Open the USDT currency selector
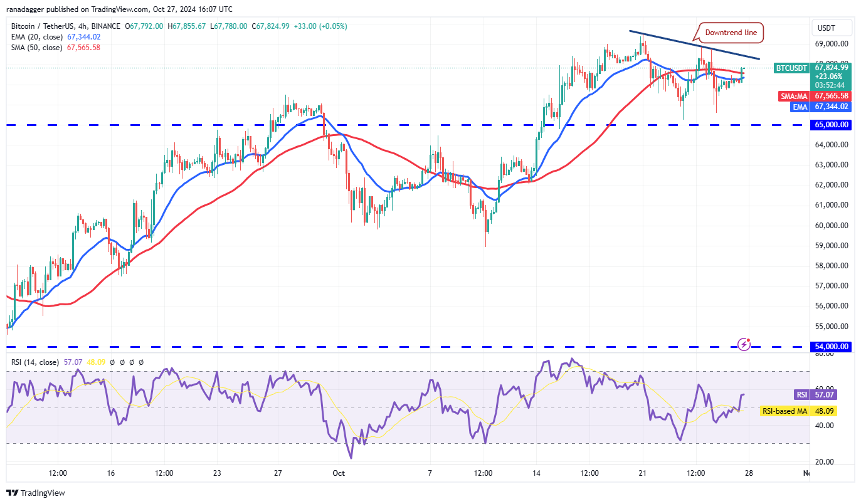The width and height of the screenshot is (861, 504). 832,27
